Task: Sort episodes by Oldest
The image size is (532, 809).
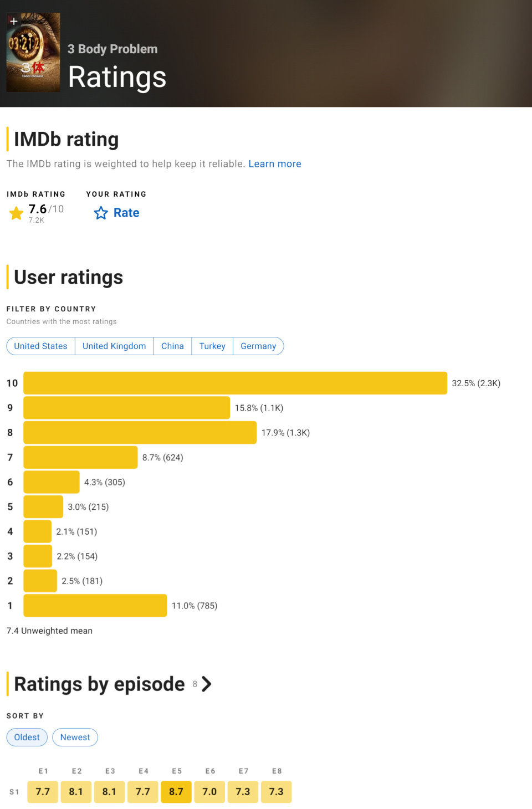Action: pos(27,737)
